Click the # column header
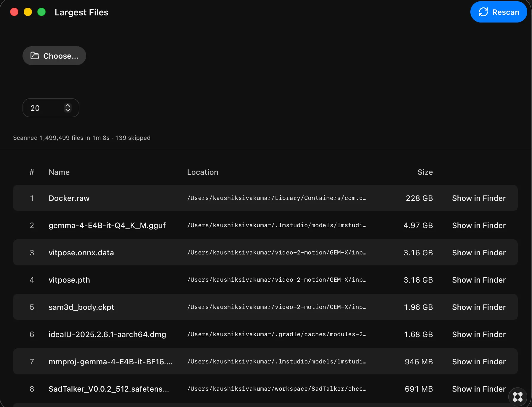The image size is (532, 407). click(32, 172)
